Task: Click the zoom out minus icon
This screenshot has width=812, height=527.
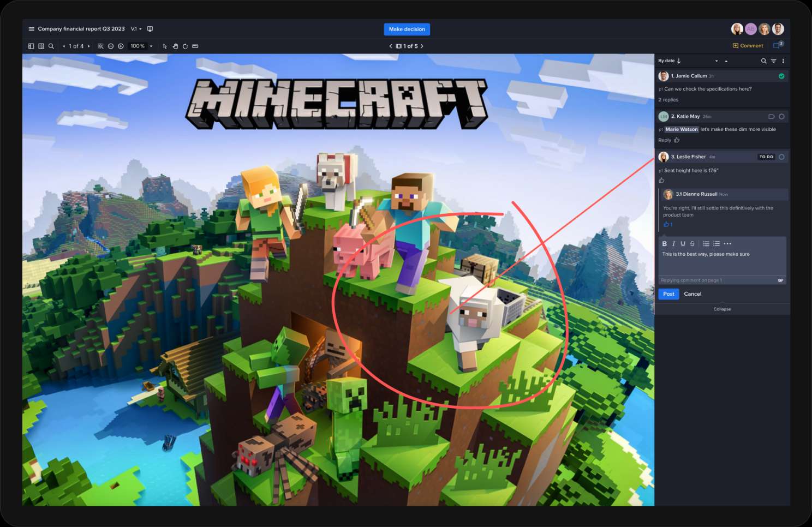Action: (x=111, y=46)
